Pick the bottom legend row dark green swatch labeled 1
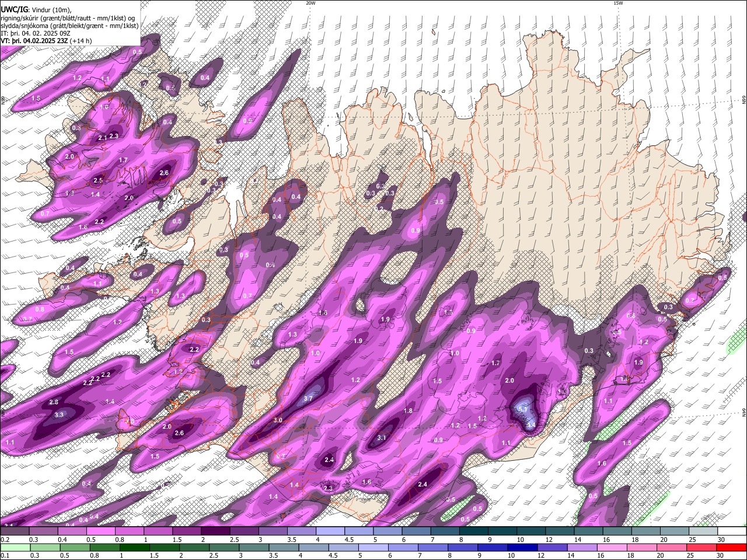Image resolution: width=747 pixels, height=560 pixels. pos(135,547)
